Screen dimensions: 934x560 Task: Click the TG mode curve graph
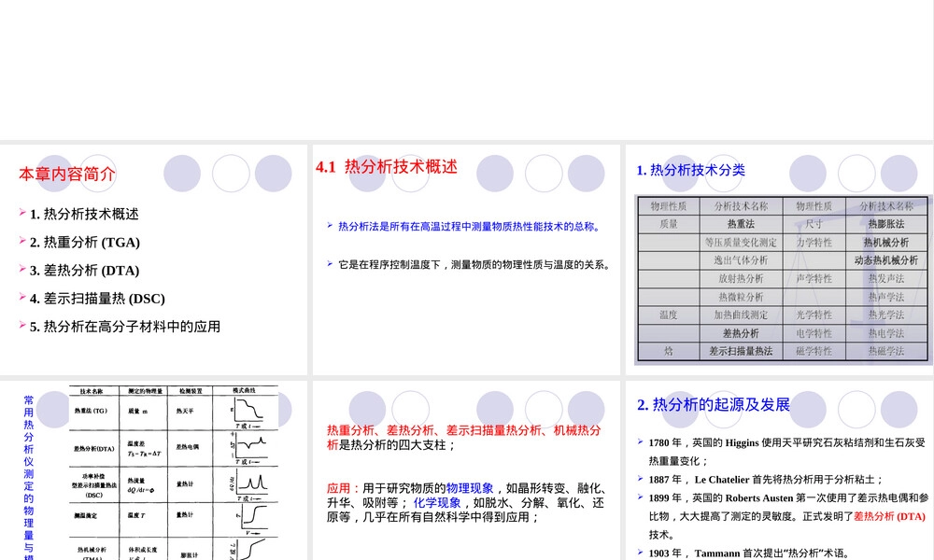tap(248, 412)
